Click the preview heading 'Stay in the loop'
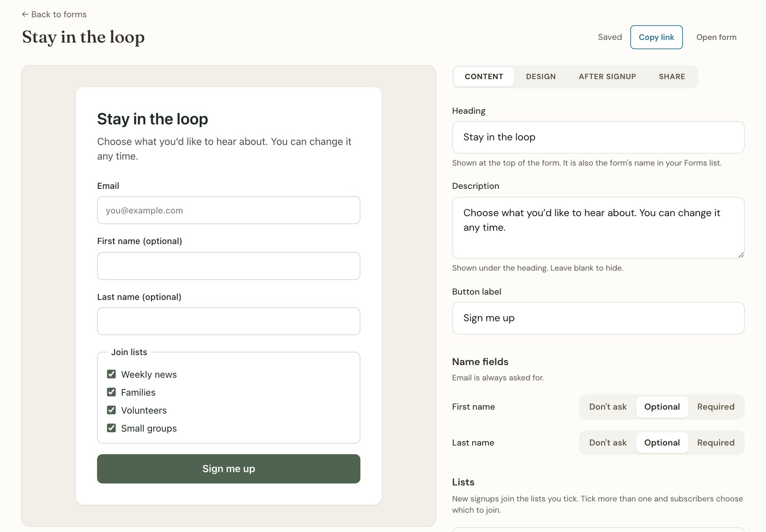 click(x=152, y=119)
